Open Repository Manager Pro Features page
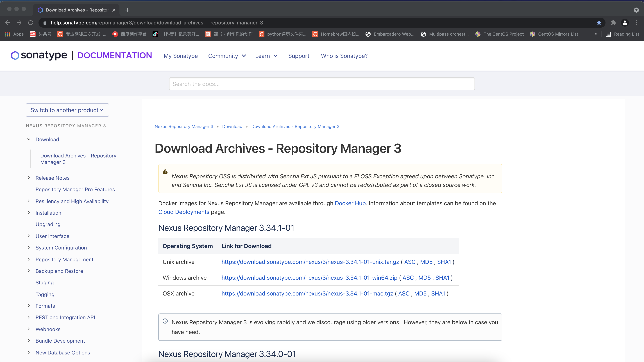This screenshot has height=362, width=644. (x=75, y=189)
